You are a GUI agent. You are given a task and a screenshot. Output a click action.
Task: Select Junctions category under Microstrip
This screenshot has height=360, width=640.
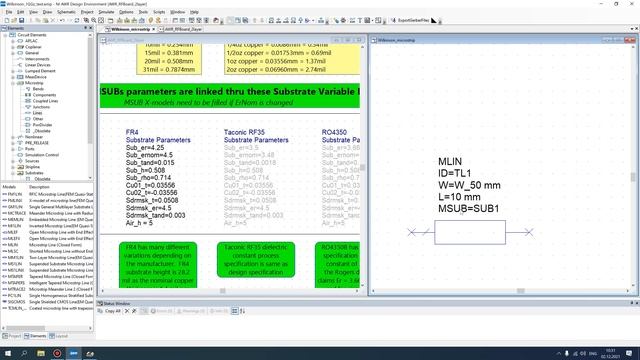pos(41,107)
